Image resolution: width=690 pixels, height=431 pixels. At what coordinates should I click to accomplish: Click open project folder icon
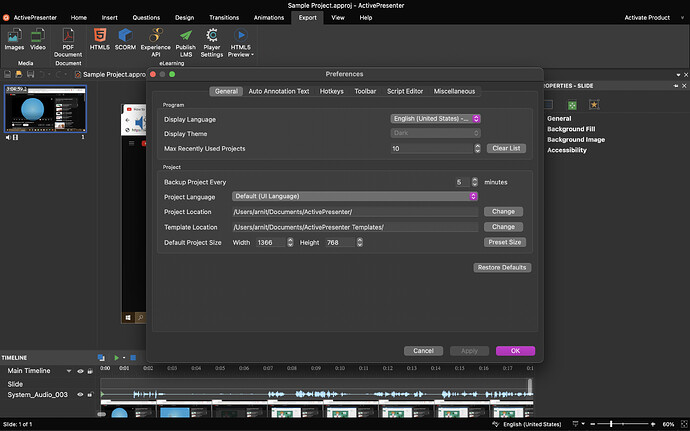[19, 74]
